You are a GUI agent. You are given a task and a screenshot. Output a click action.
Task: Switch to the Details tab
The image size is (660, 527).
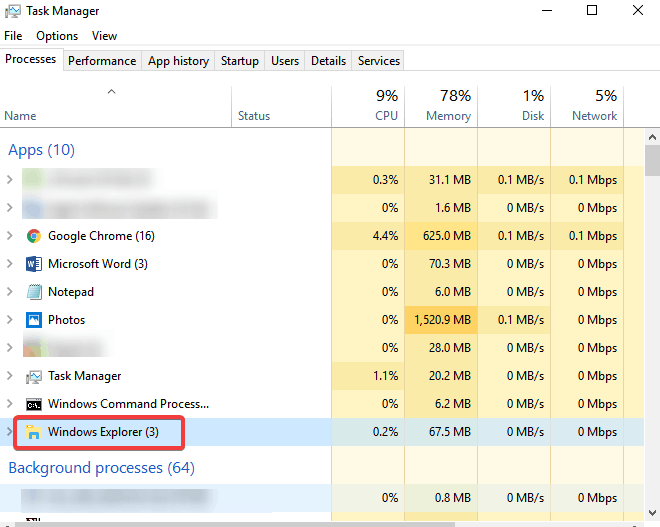(328, 61)
